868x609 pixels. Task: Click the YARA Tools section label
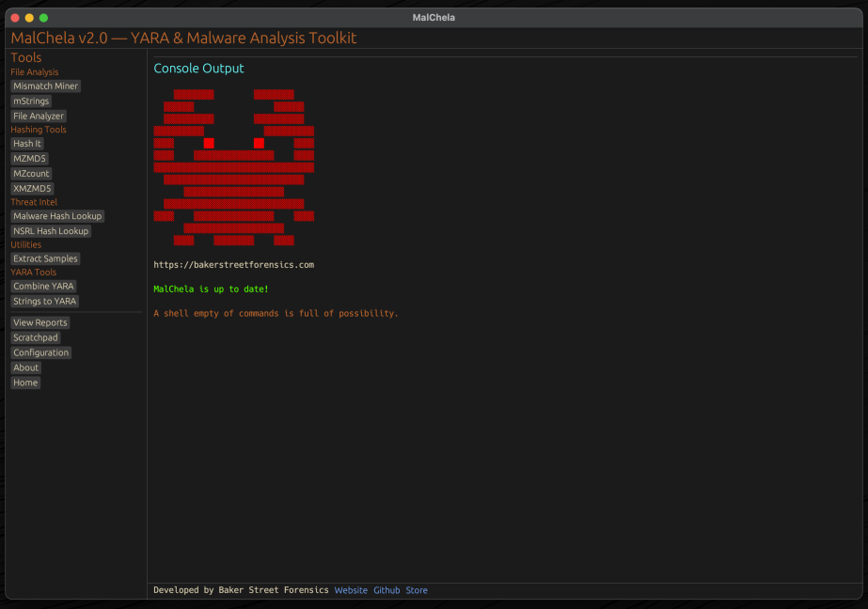click(x=33, y=273)
